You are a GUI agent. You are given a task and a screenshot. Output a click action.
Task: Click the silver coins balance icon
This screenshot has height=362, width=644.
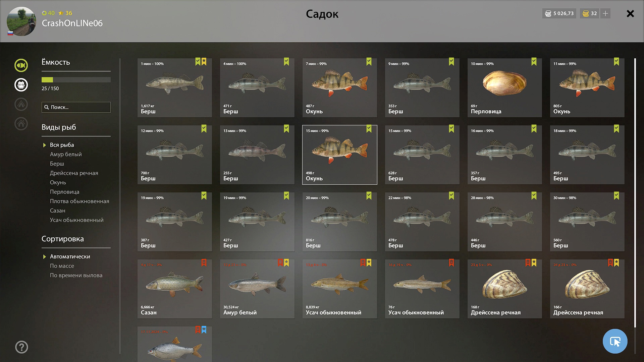point(548,13)
